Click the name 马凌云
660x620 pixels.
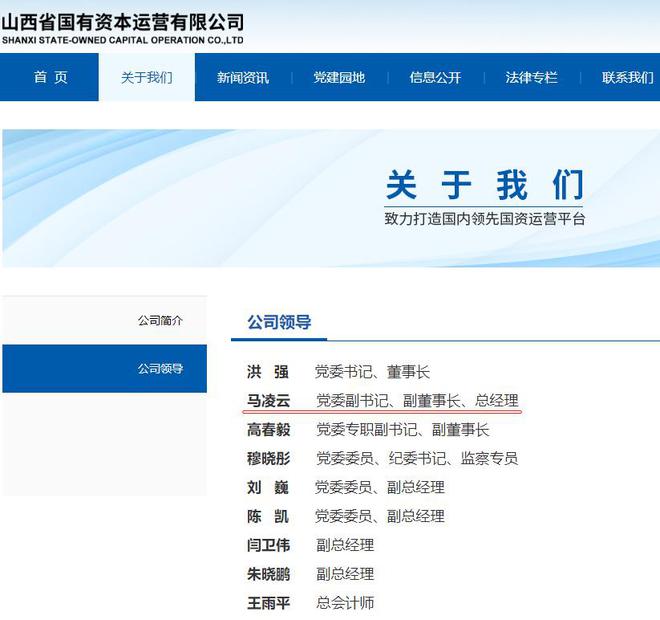point(268,400)
